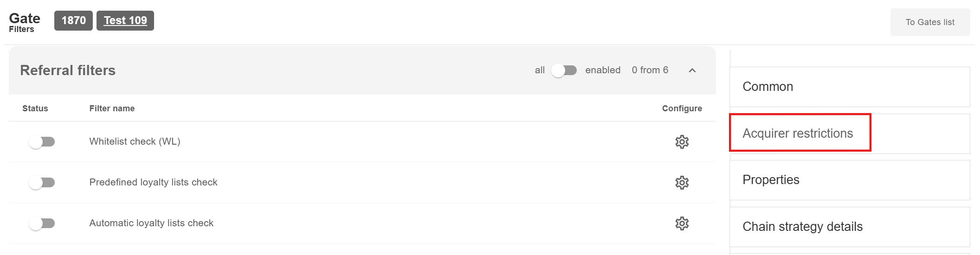Toggle Predefined loyalty lists check on
This screenshot has height=255, width=980.
pos(42,183)
